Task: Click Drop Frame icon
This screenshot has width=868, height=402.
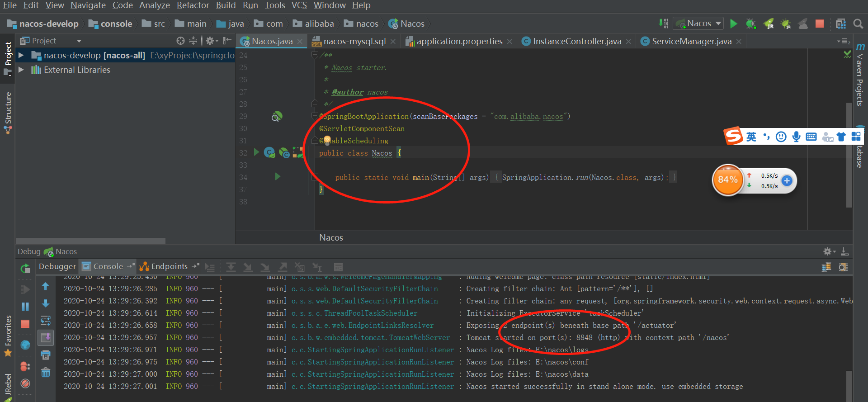Action: click(299, 267)
